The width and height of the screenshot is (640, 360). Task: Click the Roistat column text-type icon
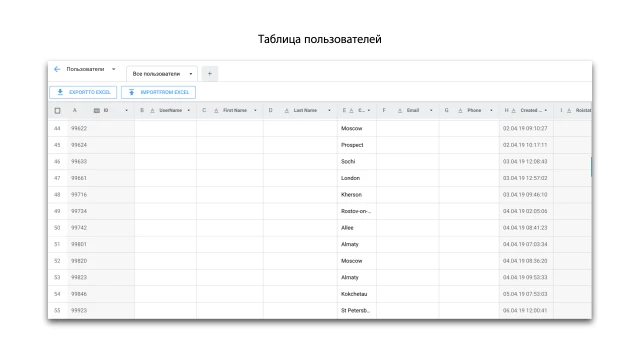pos(569,111)
